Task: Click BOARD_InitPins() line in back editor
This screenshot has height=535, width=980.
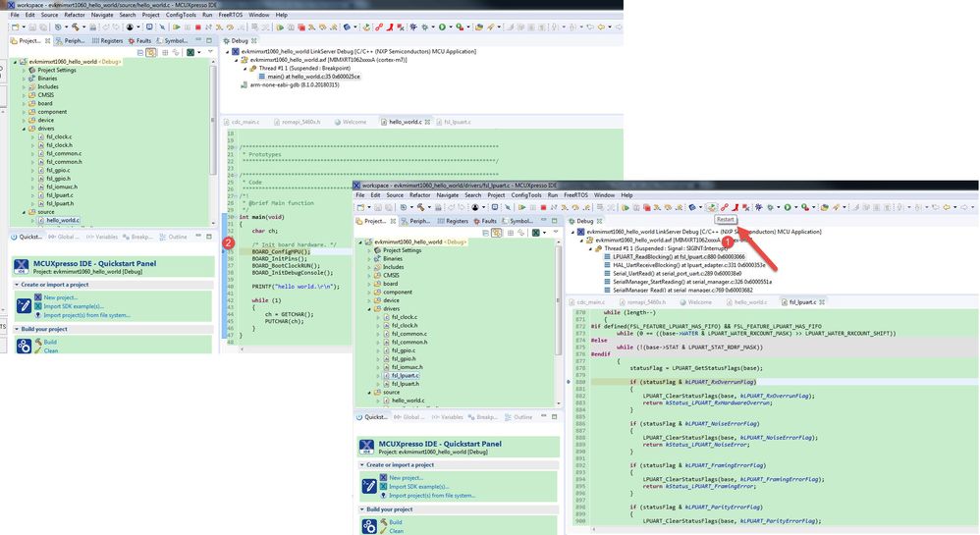Action: point(280,259)
